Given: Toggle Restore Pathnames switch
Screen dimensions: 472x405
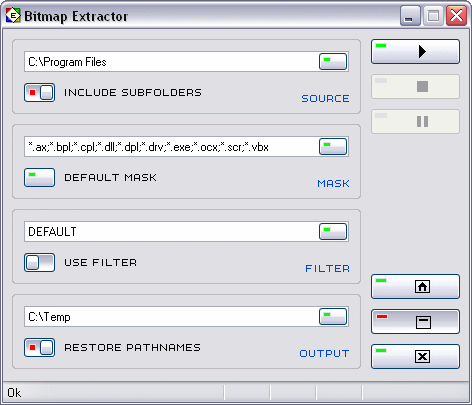Looking at the screenshot, I should pos(39,348).
